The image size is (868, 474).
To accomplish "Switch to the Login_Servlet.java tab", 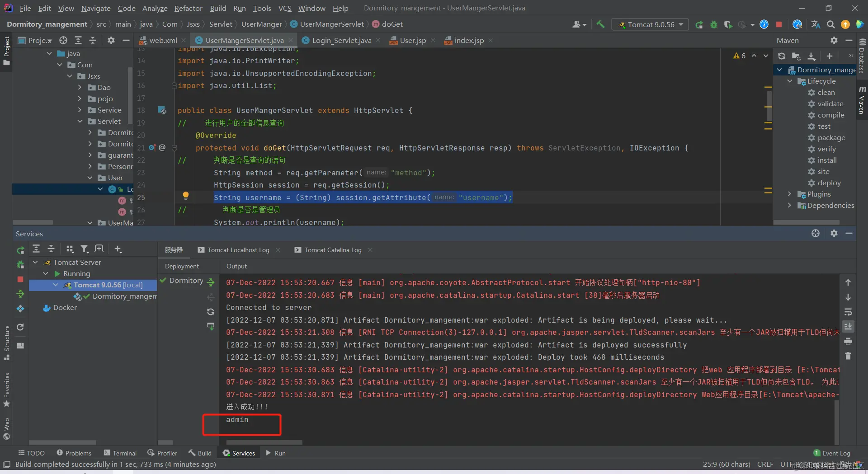I will [x=341, y=40].
